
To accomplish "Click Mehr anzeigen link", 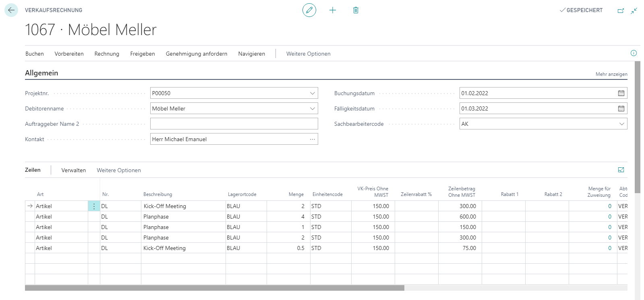I will [x=611, y=74].
